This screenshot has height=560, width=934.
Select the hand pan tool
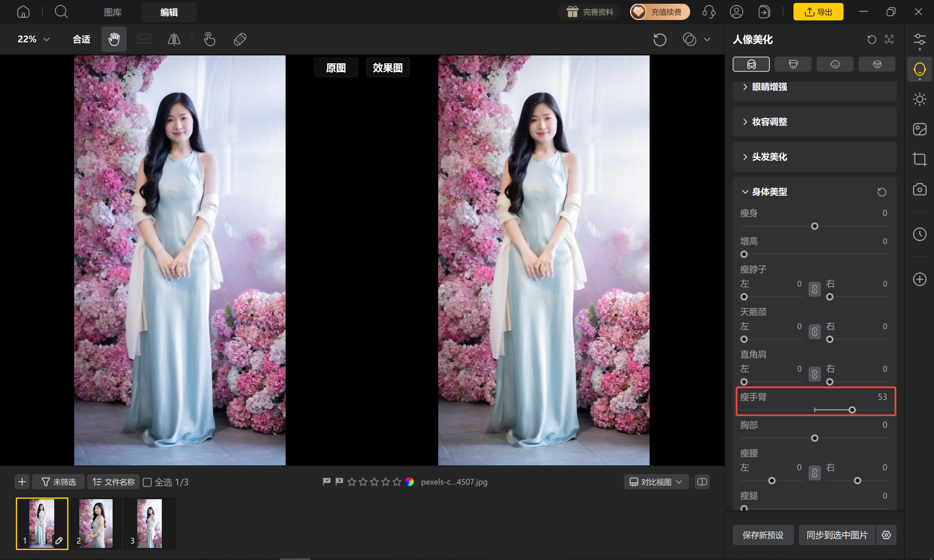(x=114, y=39)
